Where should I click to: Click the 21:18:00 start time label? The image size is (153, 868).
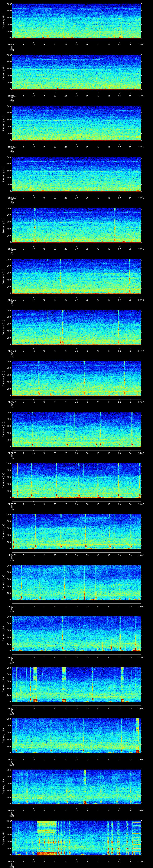[x=12, y=249]
